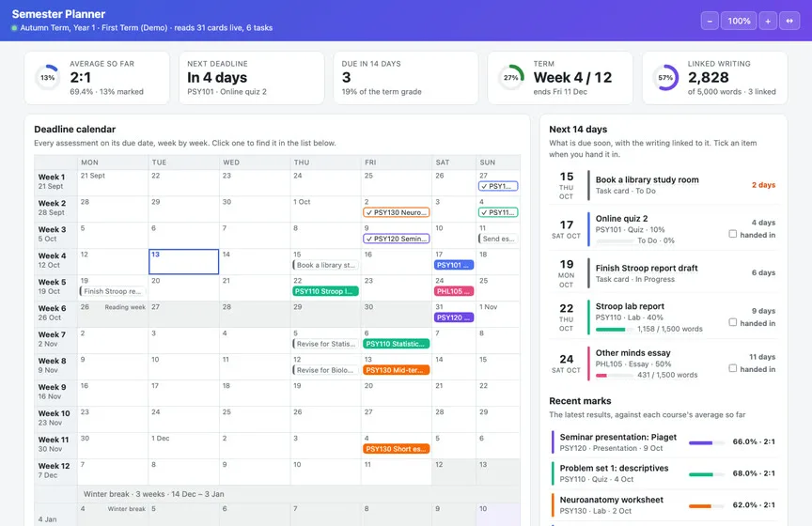Click the '2 days' overdue-style label
812x526 pixels.
coord(763,185)
